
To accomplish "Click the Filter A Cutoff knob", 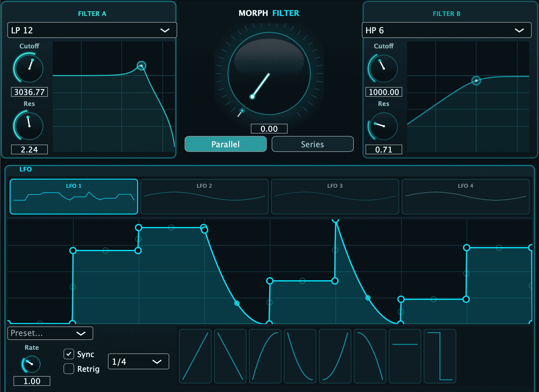I will coord(29,68).
